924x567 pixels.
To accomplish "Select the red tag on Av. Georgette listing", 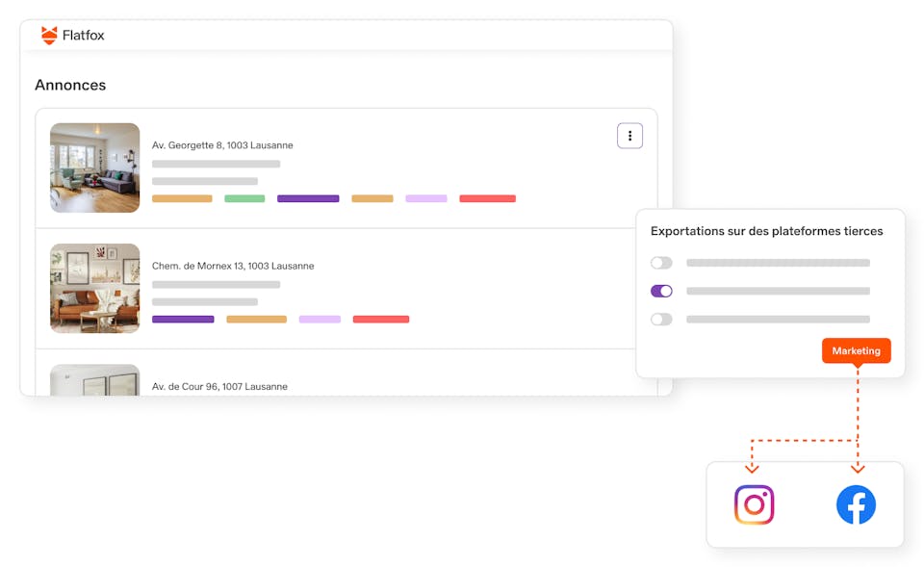I will pyautogui.click(x=487, y=198).
